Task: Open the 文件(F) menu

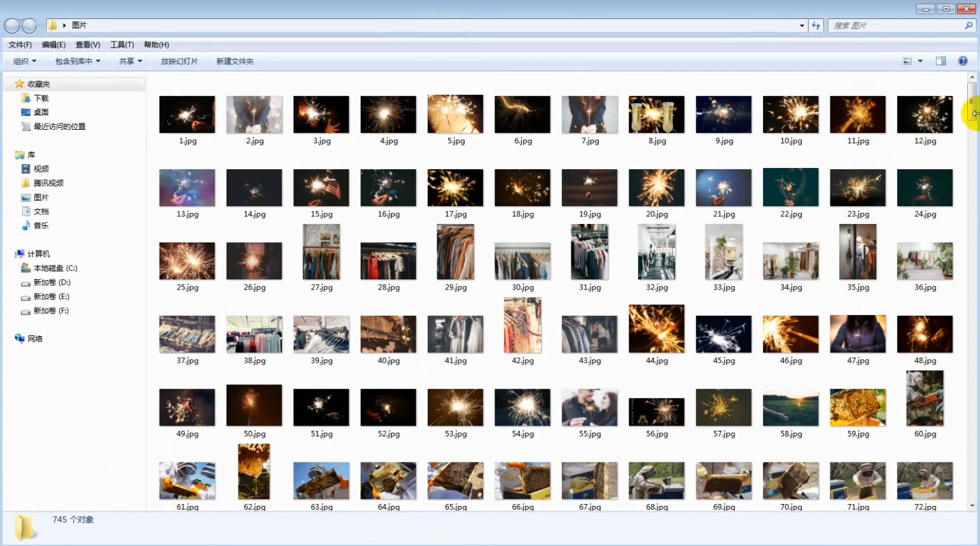Action: pyautogui.click(x=20, y=45)
